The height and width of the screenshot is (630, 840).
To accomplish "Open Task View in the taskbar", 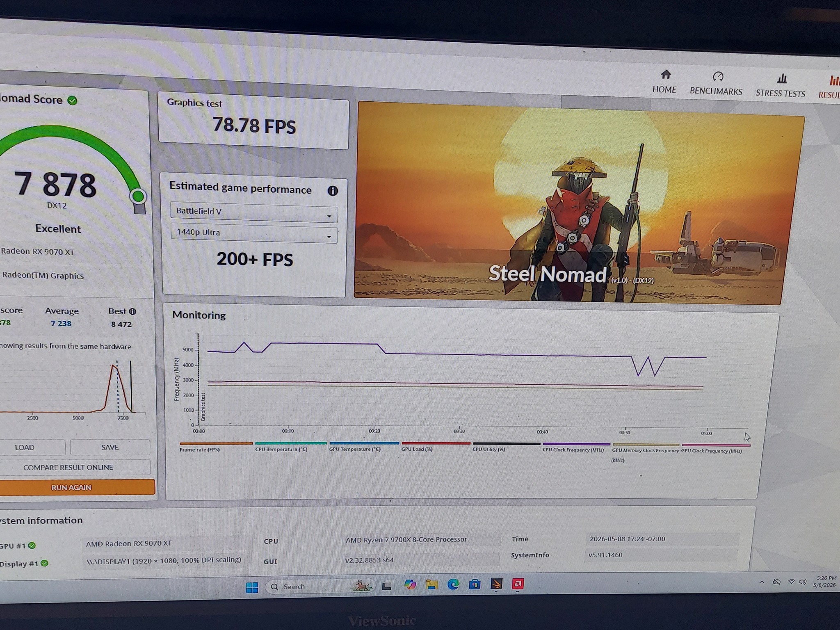I will (387, 586).
